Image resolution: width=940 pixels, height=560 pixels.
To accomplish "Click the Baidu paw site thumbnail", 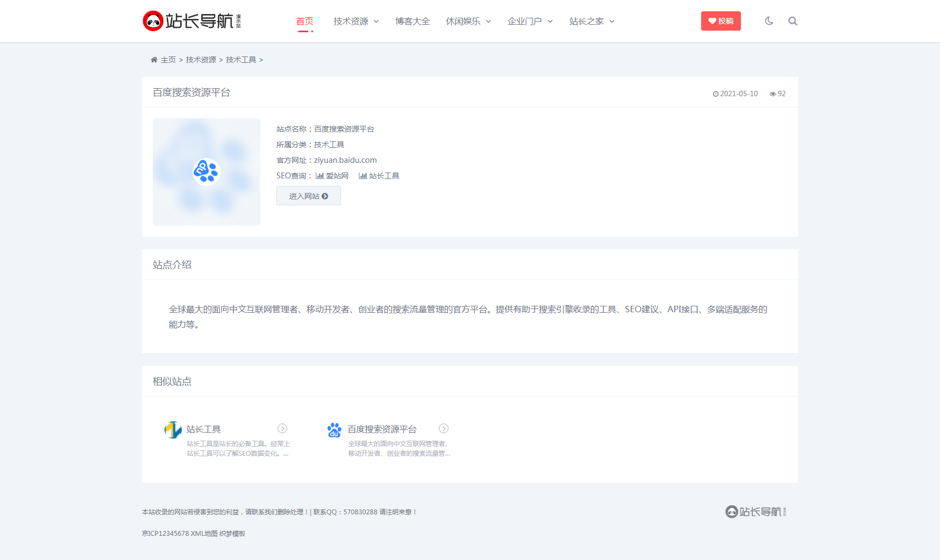I will [206, 172].
